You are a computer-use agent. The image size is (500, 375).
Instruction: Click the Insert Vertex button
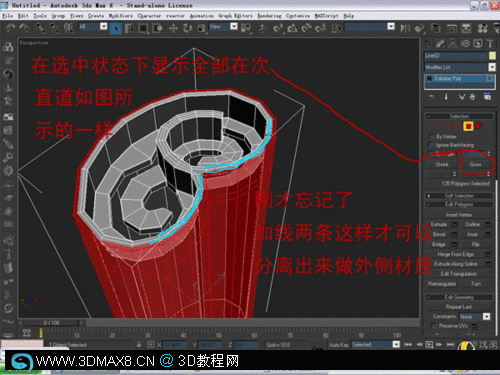click(459, 215)
